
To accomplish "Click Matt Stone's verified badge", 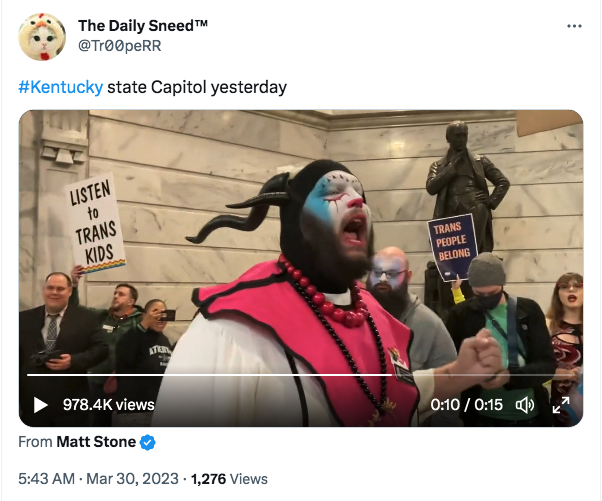I will (x=147, y=442).
